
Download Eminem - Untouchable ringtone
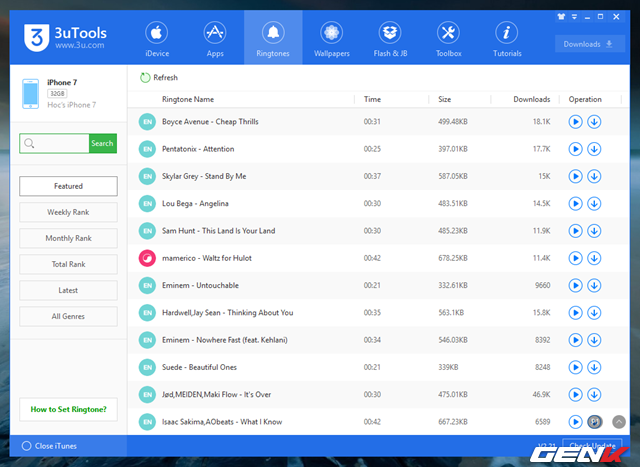point(594,285)
